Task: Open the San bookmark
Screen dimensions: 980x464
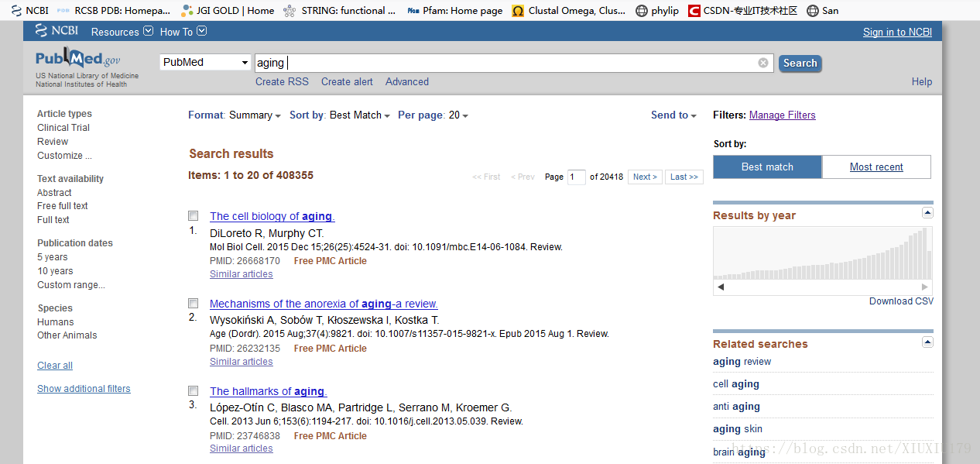Action: click(822, 11)
